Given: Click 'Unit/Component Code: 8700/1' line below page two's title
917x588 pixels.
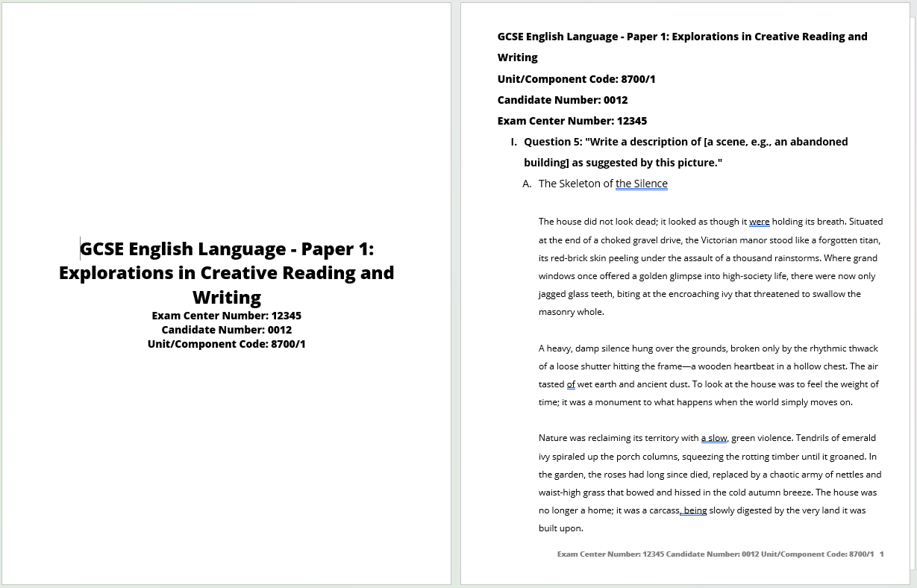Looking at the screenshot, I should [x=577, y=79].
